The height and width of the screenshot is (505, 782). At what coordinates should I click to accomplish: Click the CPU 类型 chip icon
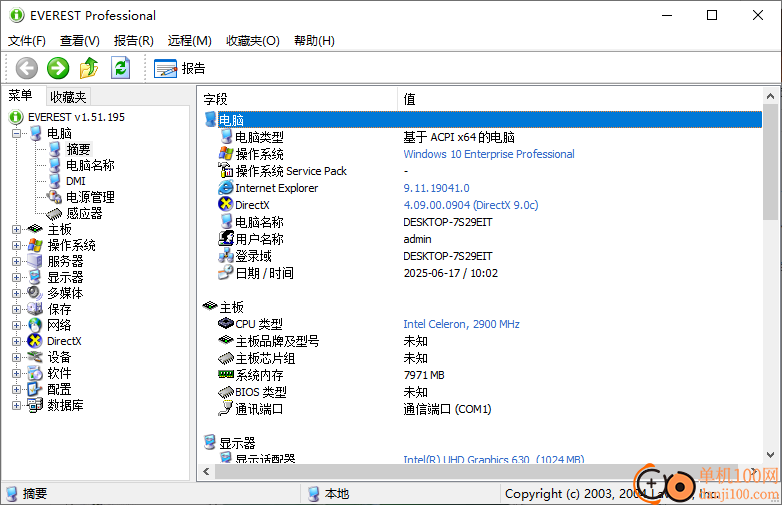[x=226, y=323]
